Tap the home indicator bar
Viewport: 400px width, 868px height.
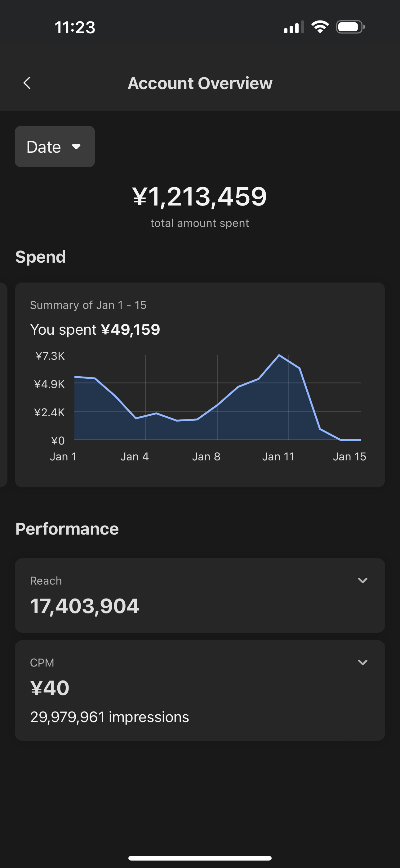[x=200, y=858]
